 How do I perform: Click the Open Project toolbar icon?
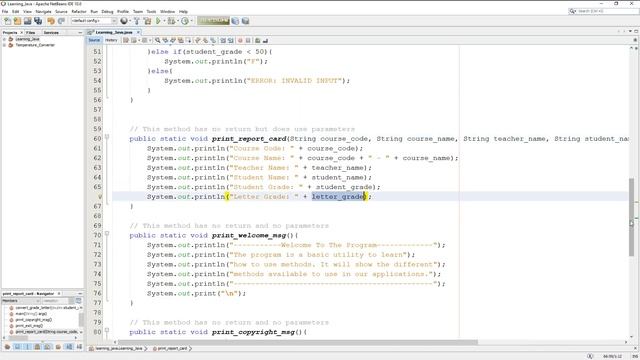click(27, 21)
